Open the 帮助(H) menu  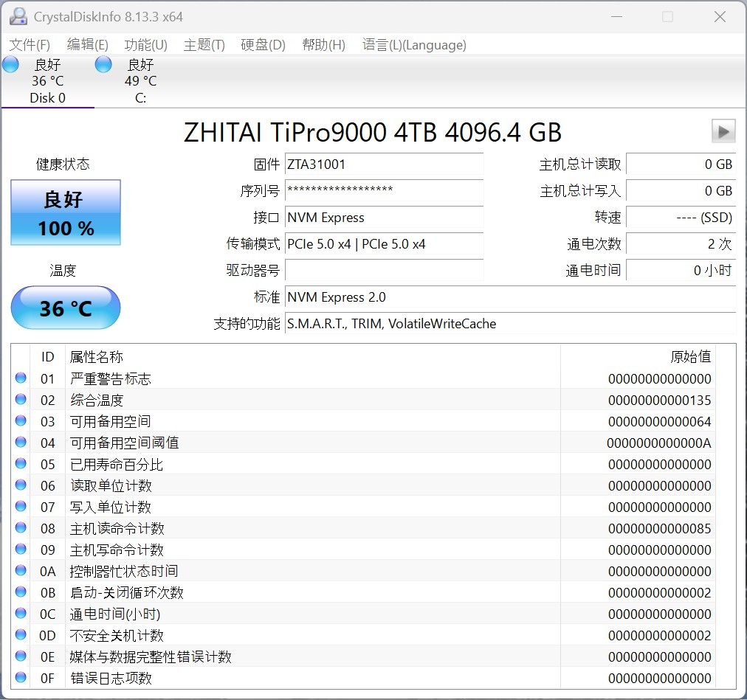point(323,45)
